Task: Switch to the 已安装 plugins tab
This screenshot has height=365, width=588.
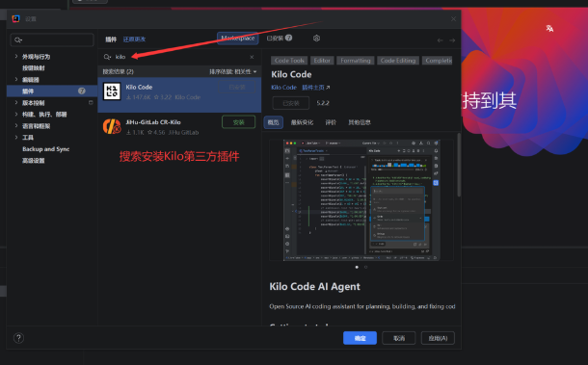Action: point(280,39)
